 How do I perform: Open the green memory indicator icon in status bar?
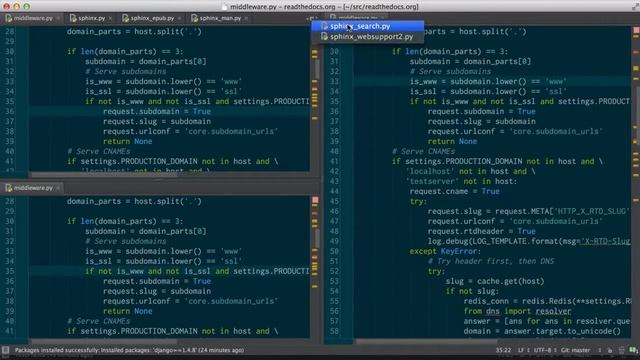click(x=633, y=350)
